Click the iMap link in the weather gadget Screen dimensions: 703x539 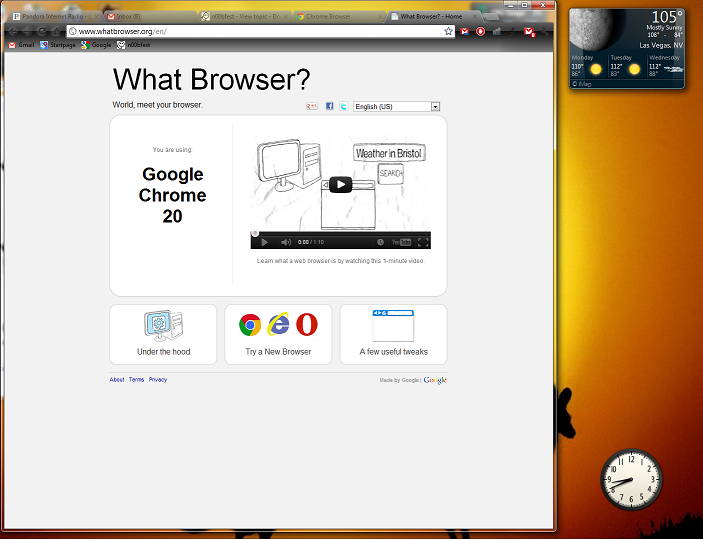pyautogui.click(x=582, y=84)
